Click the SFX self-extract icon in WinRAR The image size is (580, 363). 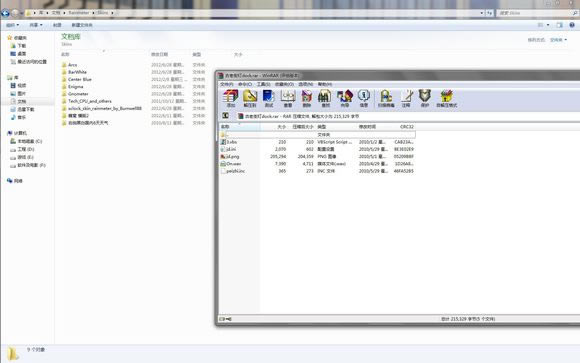point(446,98)
